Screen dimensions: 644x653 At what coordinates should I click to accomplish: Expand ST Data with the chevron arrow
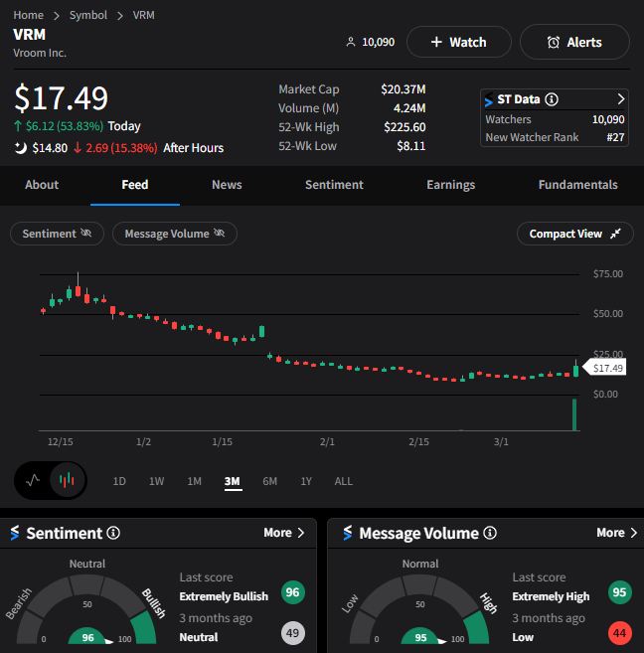pos(621,99)
